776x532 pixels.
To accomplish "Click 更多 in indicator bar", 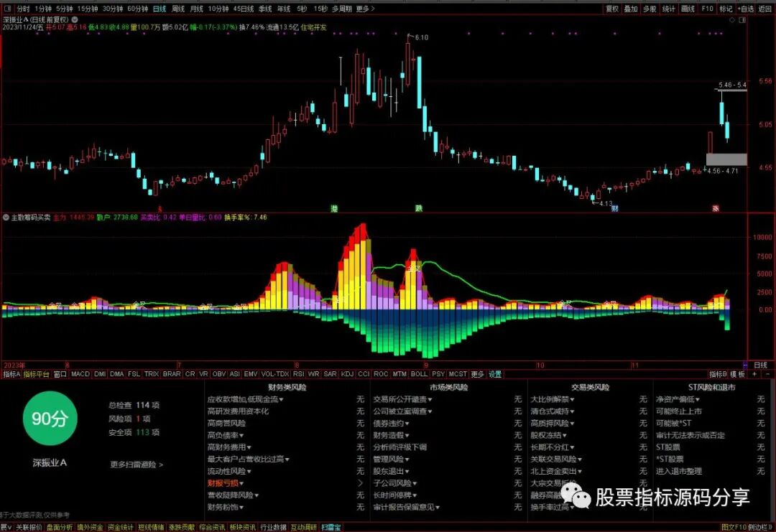I will tap(477, 374).
